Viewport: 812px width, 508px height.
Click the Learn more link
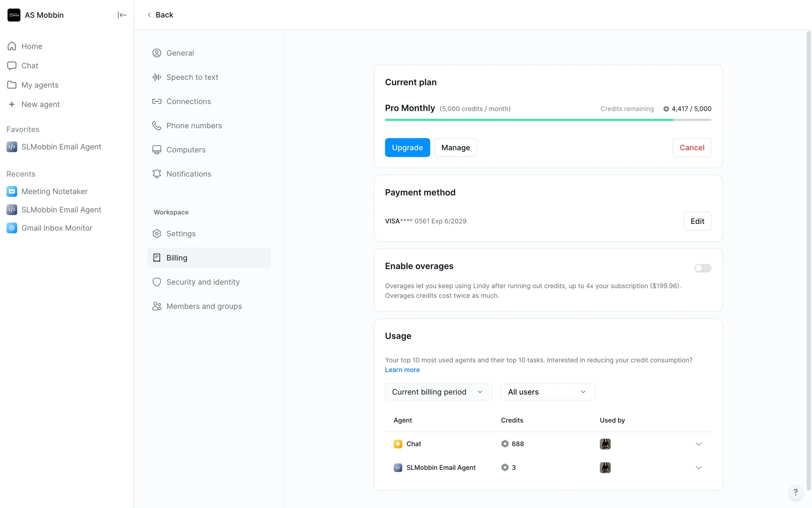(402, 370)
